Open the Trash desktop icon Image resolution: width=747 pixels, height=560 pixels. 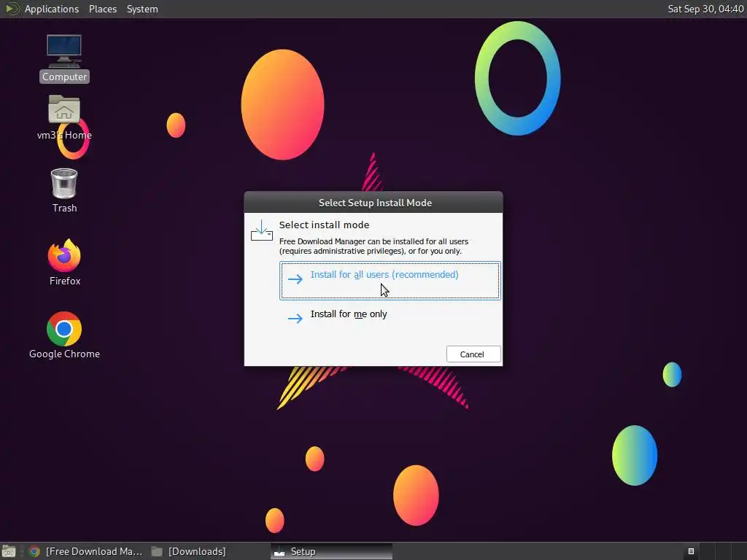click(x=64, y=190)
